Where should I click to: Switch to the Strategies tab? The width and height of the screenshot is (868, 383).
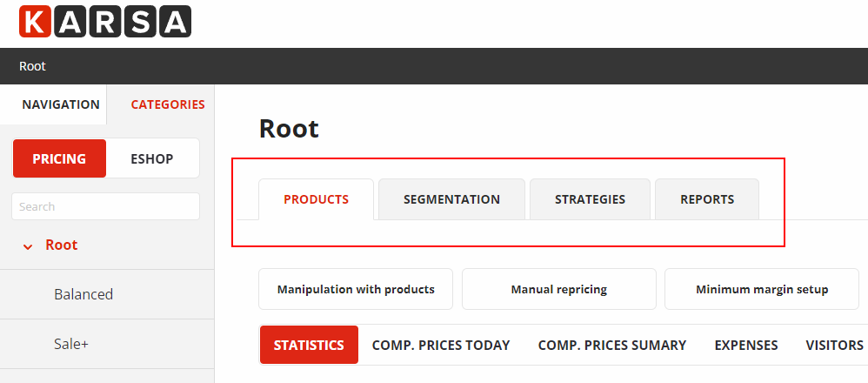pyautogui.click(x=590, y=199)
